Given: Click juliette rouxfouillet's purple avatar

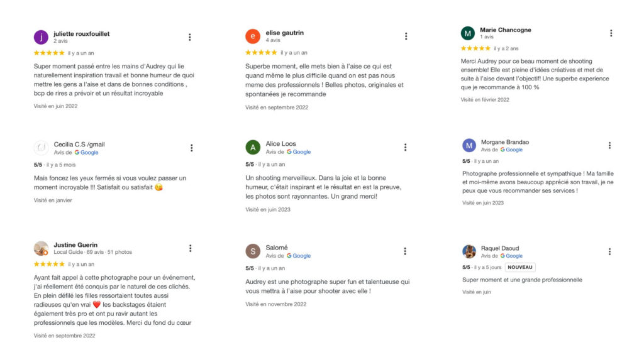Looking at the screenshot, I should point(41,37).
